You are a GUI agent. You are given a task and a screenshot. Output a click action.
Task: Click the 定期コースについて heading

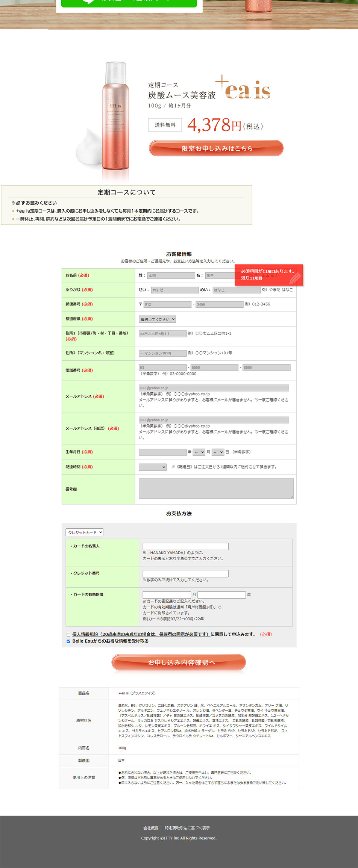click(126, 192)
